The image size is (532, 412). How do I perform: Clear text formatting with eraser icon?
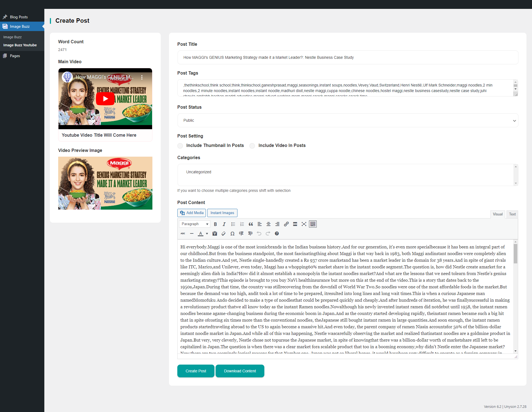224,233
